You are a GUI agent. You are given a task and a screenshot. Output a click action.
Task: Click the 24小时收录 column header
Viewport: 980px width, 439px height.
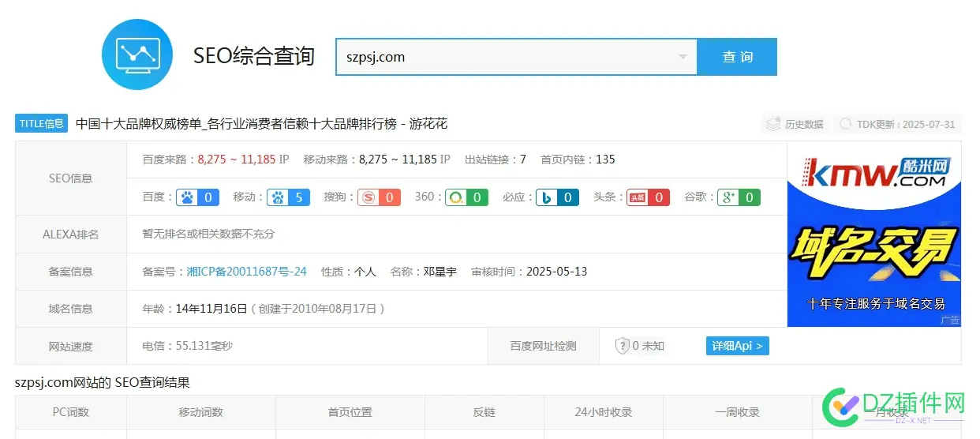tap(604, 412)
